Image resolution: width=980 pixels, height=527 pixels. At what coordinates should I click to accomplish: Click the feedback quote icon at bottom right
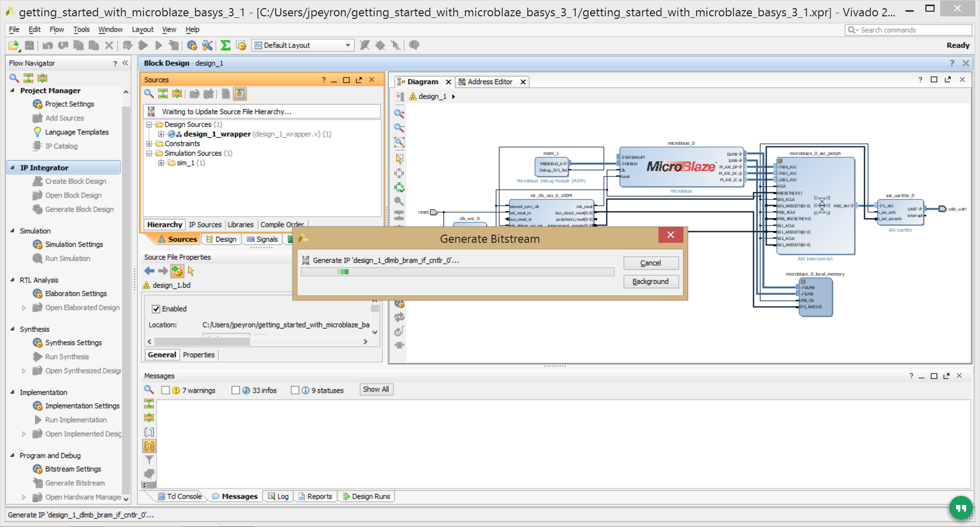click(x=961, y=508)
